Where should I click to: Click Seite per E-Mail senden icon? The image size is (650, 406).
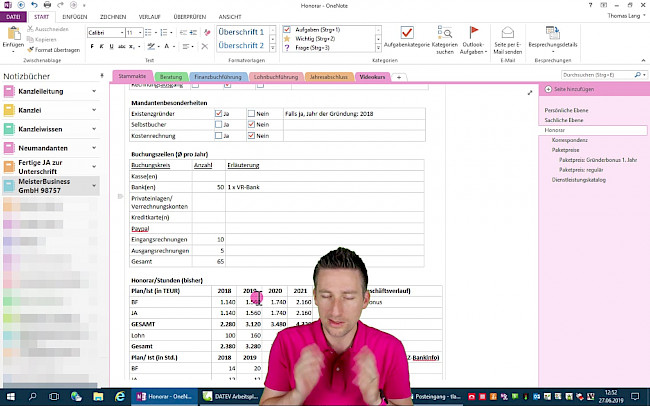(x=507, y=34)
